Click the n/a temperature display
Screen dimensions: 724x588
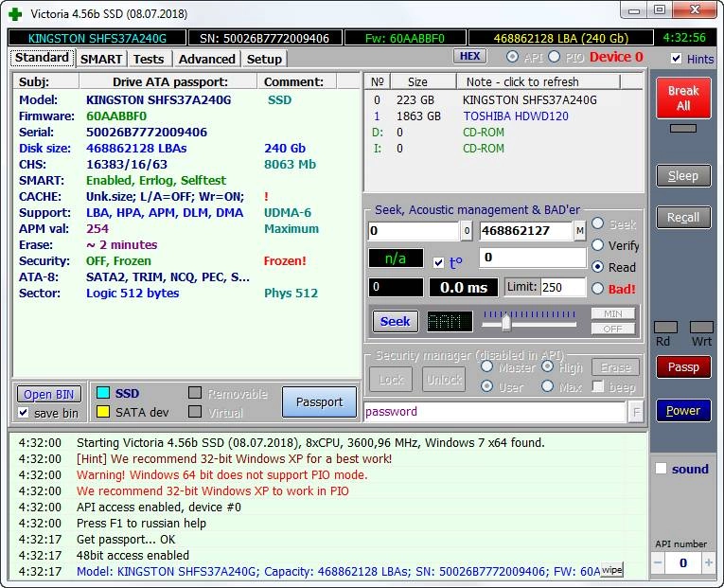(x=396, y=258)
